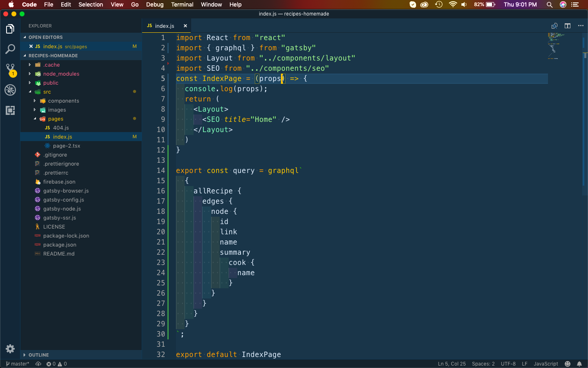Open 404.js in the explorer
588x368 pixels.
pyautogui.click(x=81, y=128)
